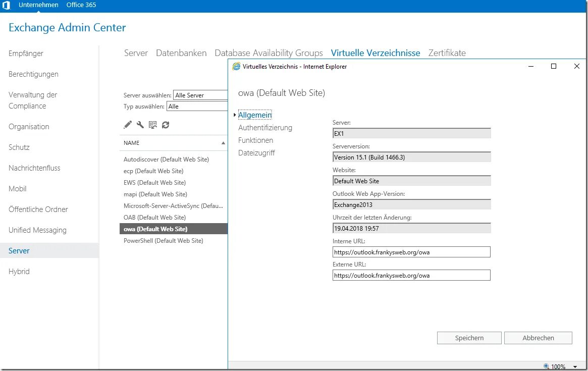The image size is (588, 371).
Task: Click the wrench configure icon
Action: (x=140, y=125)
